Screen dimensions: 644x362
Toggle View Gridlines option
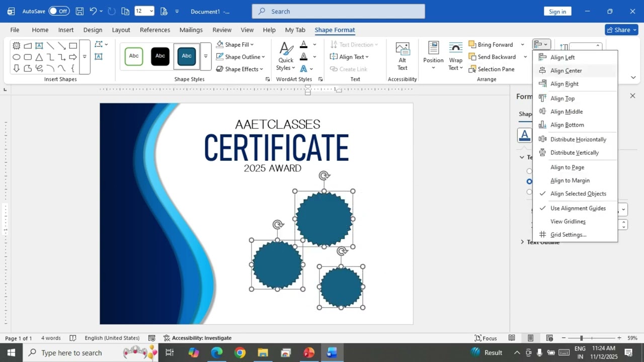[575, 222]
